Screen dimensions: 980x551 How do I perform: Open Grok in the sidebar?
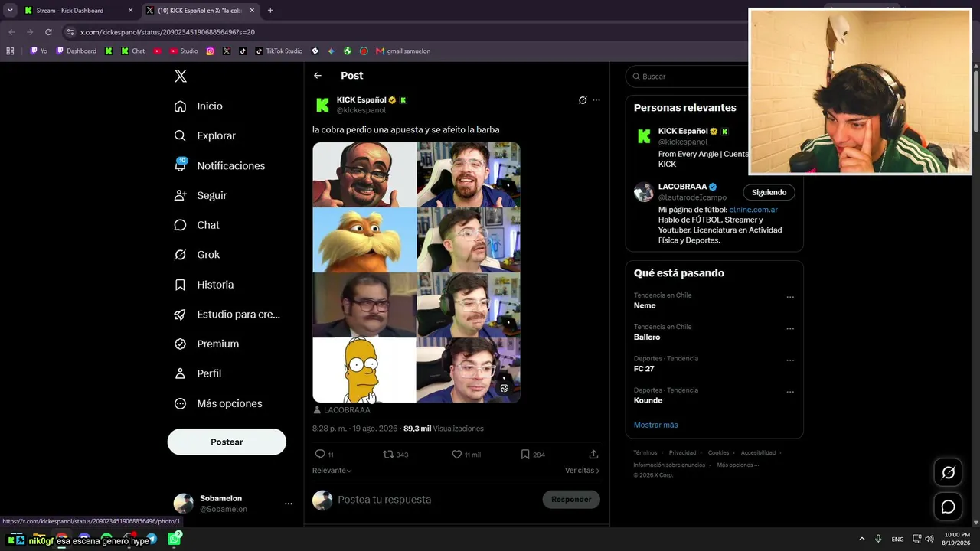pos(196,255)
